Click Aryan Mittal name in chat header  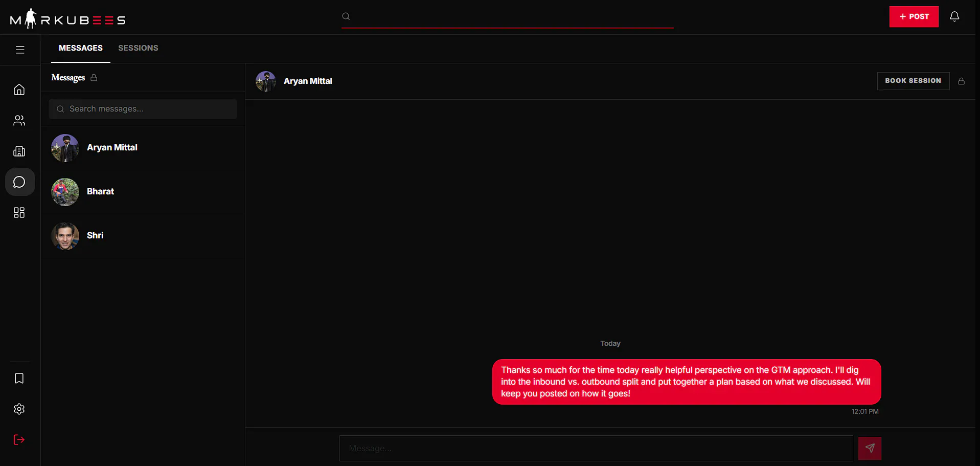[308, 81]
